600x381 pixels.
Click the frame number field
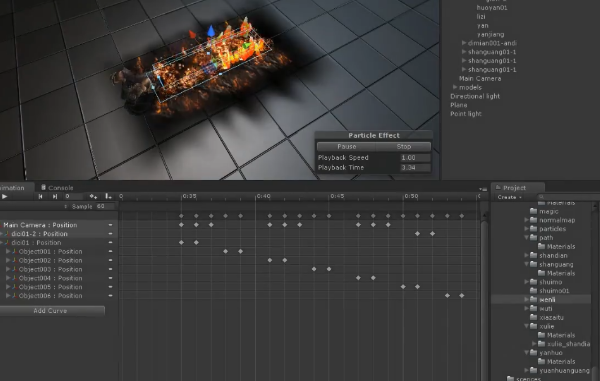[x=73, y=196]
